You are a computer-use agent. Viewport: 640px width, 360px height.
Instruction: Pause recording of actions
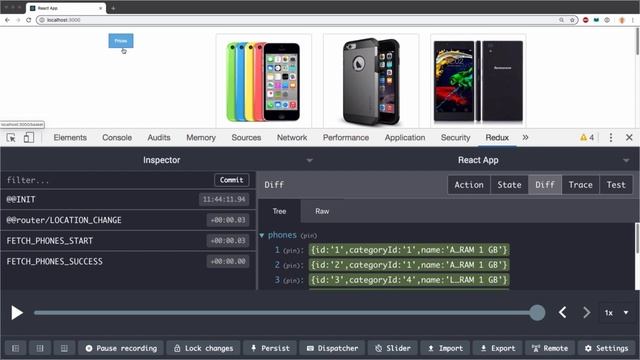[121, 348]
